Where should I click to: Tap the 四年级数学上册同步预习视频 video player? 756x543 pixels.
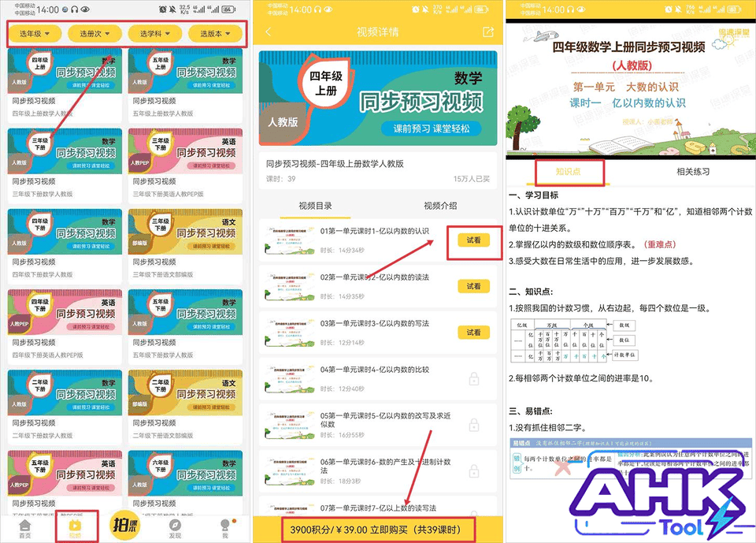[631, 89]
